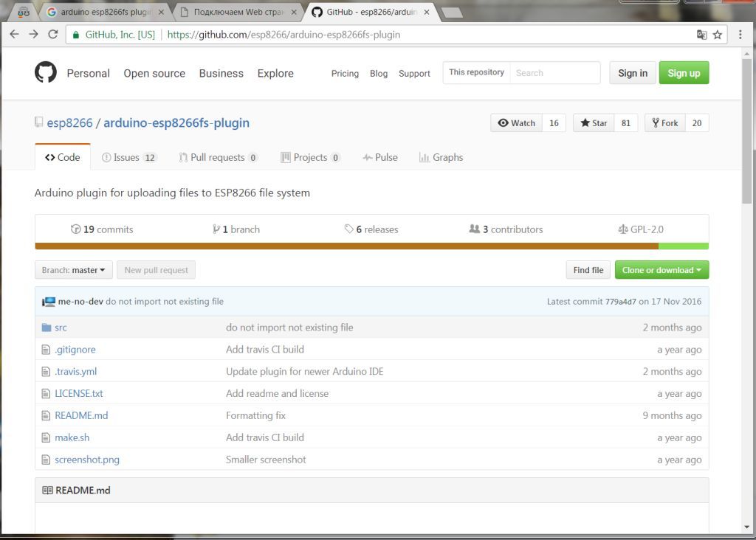This screenshot has height=540, width=756.
Task: Open the Pull requests tab
Action: (x=218, y=157)
